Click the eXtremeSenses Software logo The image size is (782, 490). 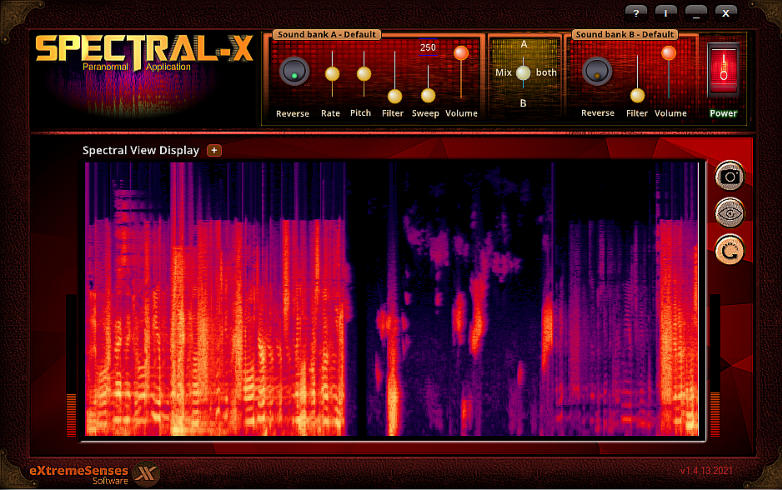[94, 474]
